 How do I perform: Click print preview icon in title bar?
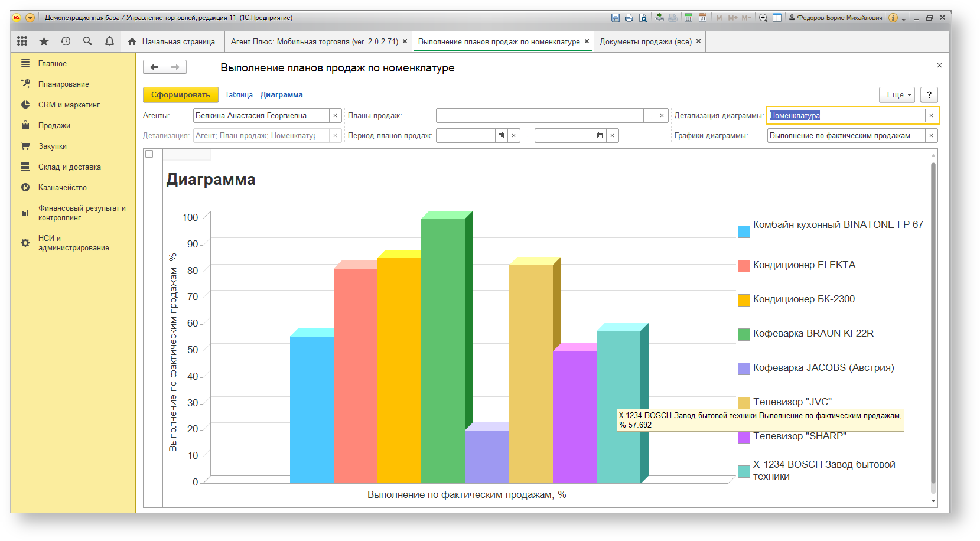pyautogui.click(x=643, y=18)
